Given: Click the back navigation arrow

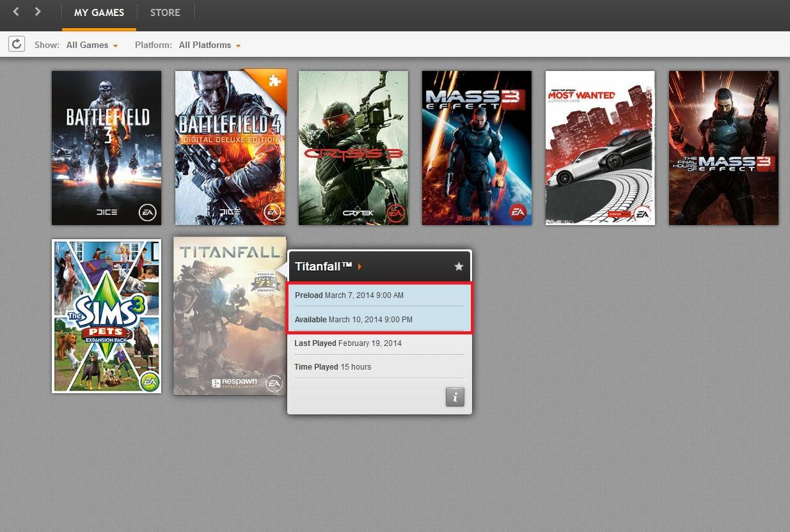Looking at the screenshot, I should click(x=16, y=12).
